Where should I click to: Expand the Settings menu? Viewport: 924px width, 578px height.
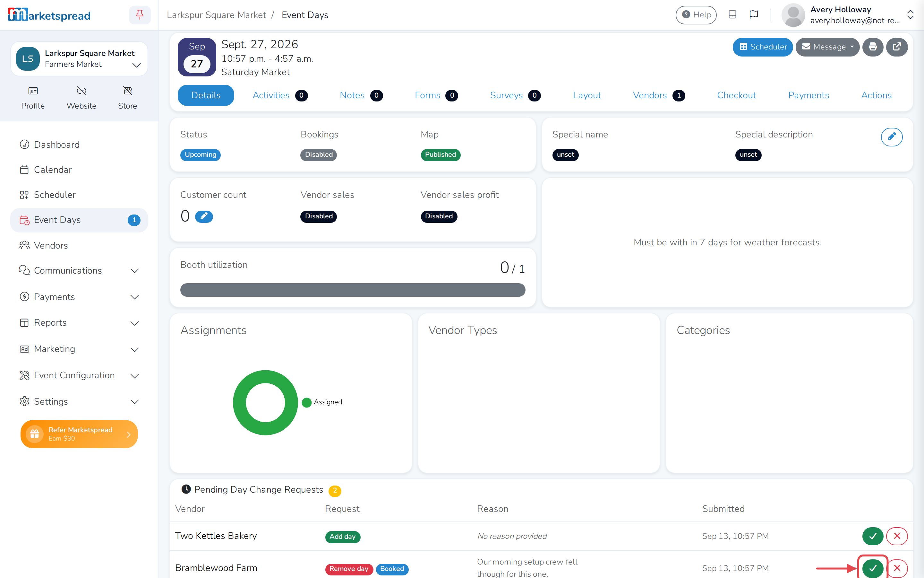(x=79, y=401)
